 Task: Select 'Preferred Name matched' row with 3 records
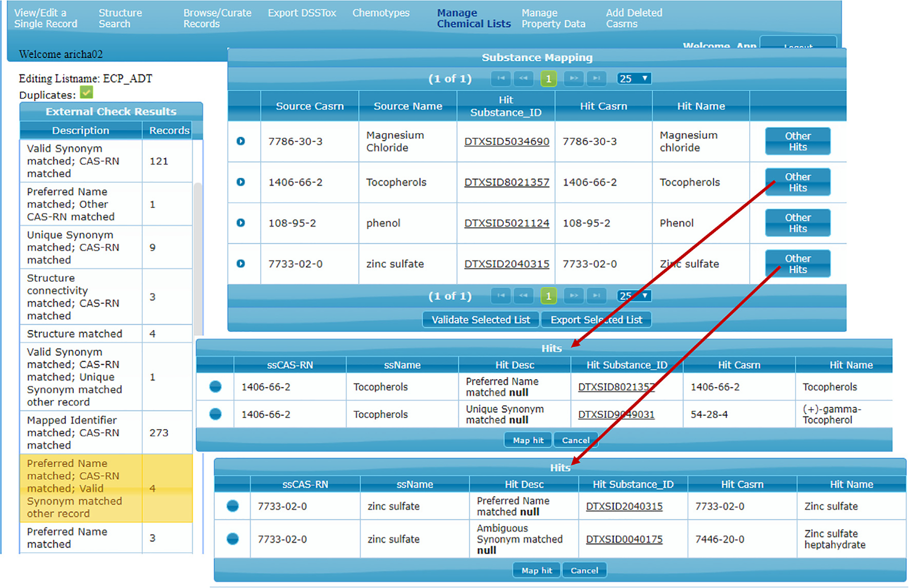coord(106,538)
